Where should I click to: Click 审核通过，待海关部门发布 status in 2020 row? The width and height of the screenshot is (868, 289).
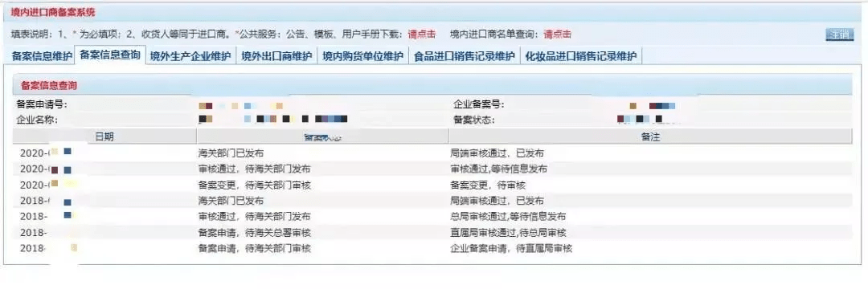click(x=255, y=169)
